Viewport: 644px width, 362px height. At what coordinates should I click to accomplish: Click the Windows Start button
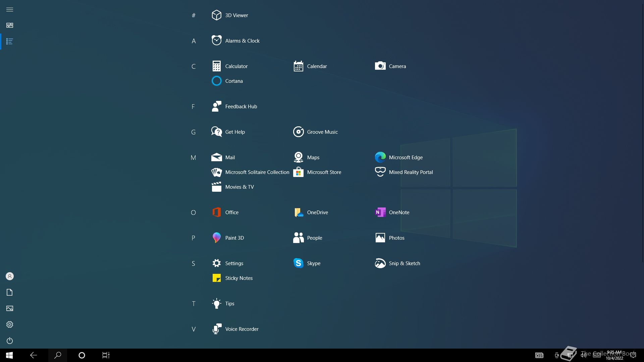pos(9,355)
